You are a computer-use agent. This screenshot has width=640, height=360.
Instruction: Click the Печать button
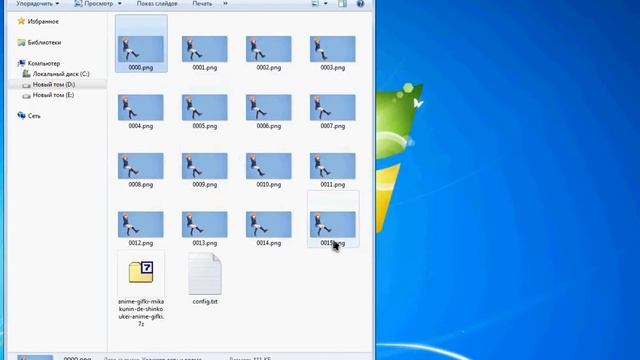pos(202,4)
